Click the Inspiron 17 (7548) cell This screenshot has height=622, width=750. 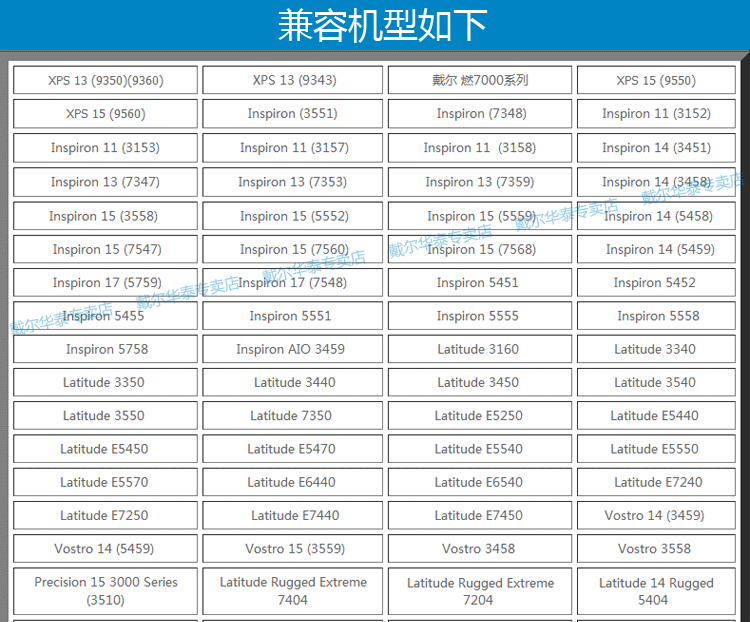tap(293, 282)
